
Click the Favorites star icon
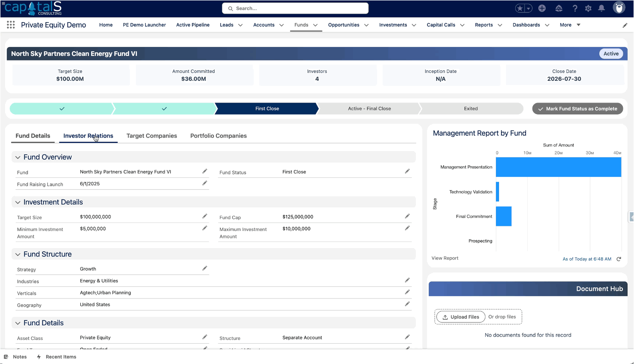(x=520, y=8)
